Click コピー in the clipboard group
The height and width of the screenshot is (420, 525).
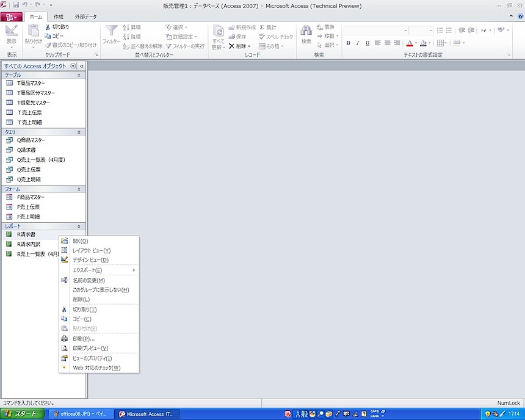(54, 36)
